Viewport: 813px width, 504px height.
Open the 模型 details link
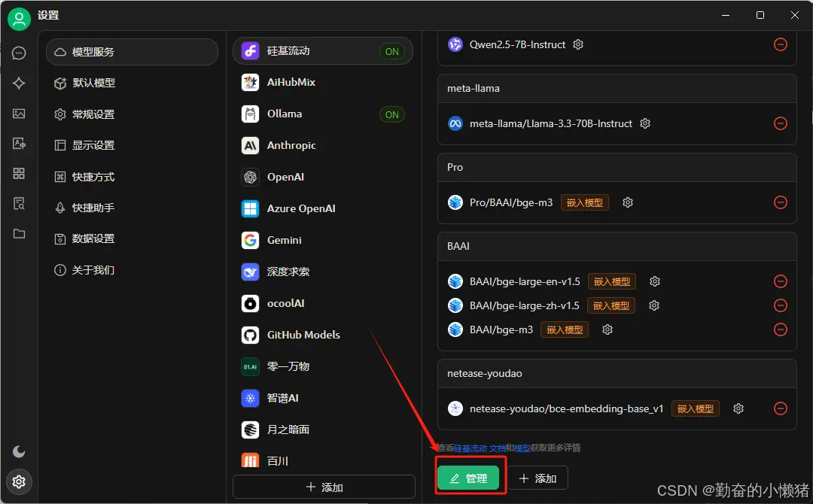pos(522,448)
